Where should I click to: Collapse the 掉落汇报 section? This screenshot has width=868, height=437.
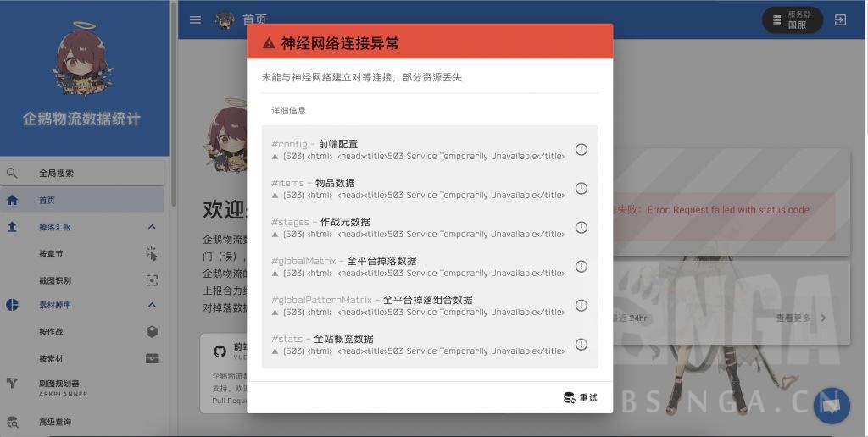click(x=152, y=227)
